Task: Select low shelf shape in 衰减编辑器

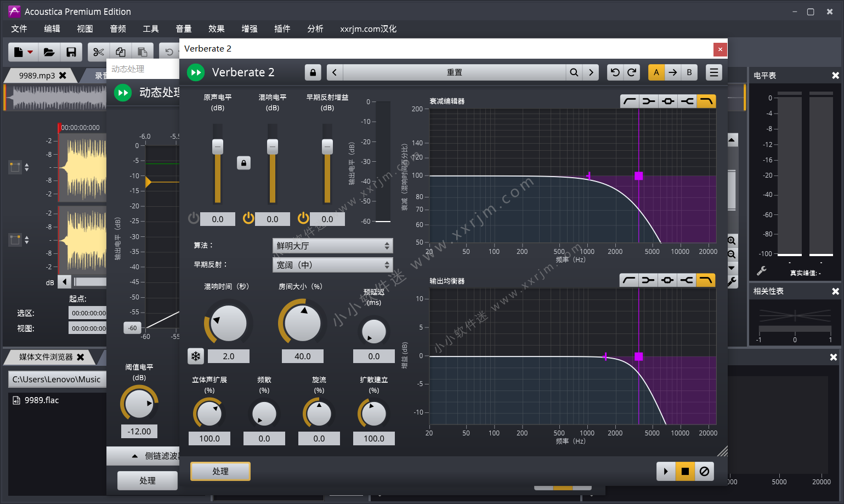Action: [x=649, y=101]
